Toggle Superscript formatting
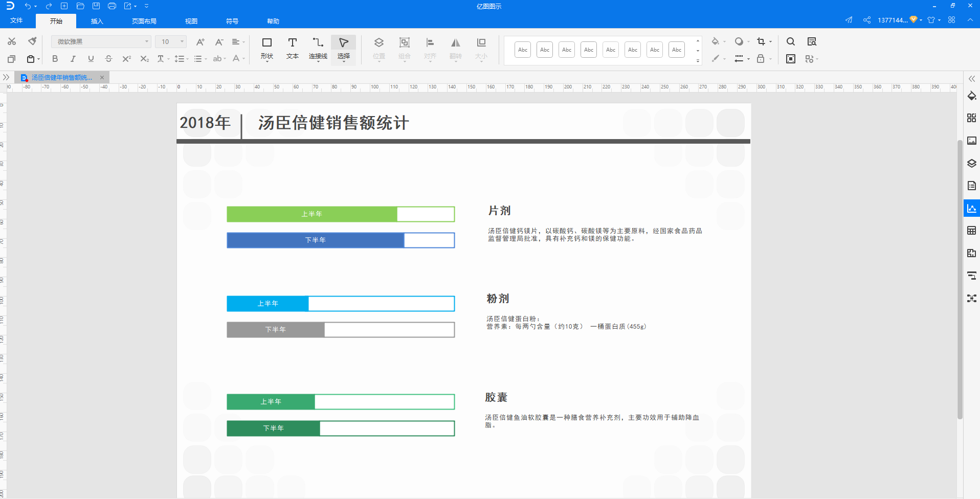Screen dimensions: 980x499 pyautogui.click(x=126, y=59)
